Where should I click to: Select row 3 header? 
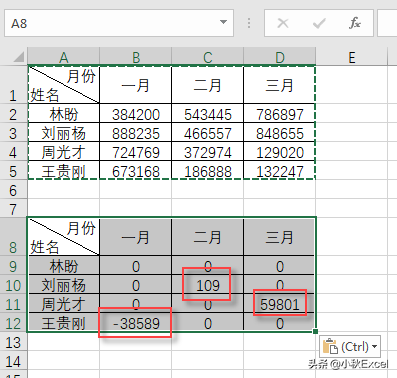(x=13, y=132)
